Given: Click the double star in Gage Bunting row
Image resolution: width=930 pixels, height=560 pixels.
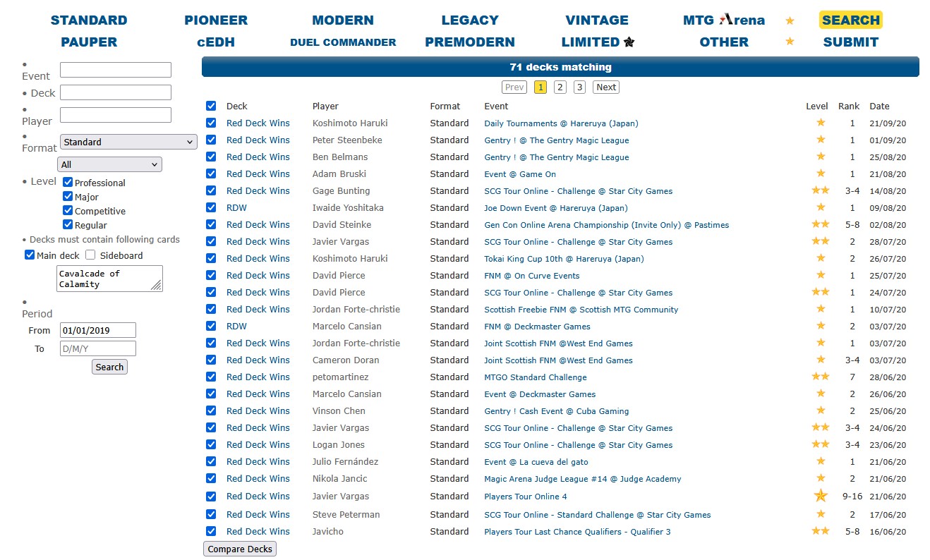Looking at the screenshot, I should (821, 190).
